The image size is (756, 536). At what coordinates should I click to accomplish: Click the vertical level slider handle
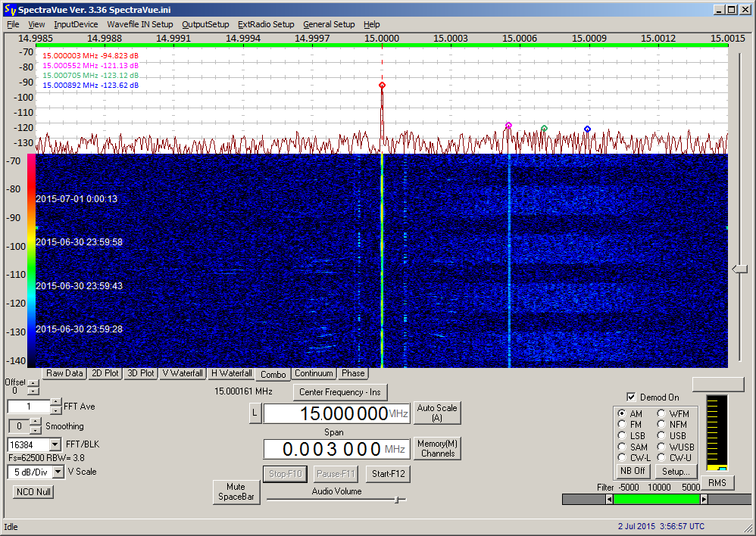(739, 269)
